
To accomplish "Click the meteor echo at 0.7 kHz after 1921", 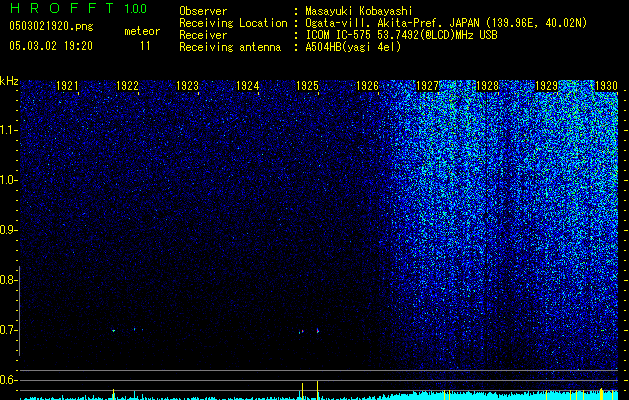I will coord(114,331).
